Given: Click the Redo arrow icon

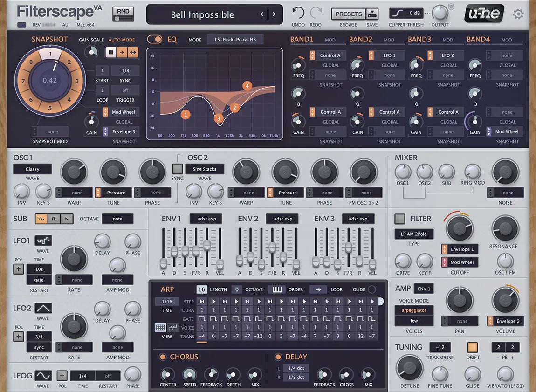Looking at the screenshot, I should click(x=316, y=13).
